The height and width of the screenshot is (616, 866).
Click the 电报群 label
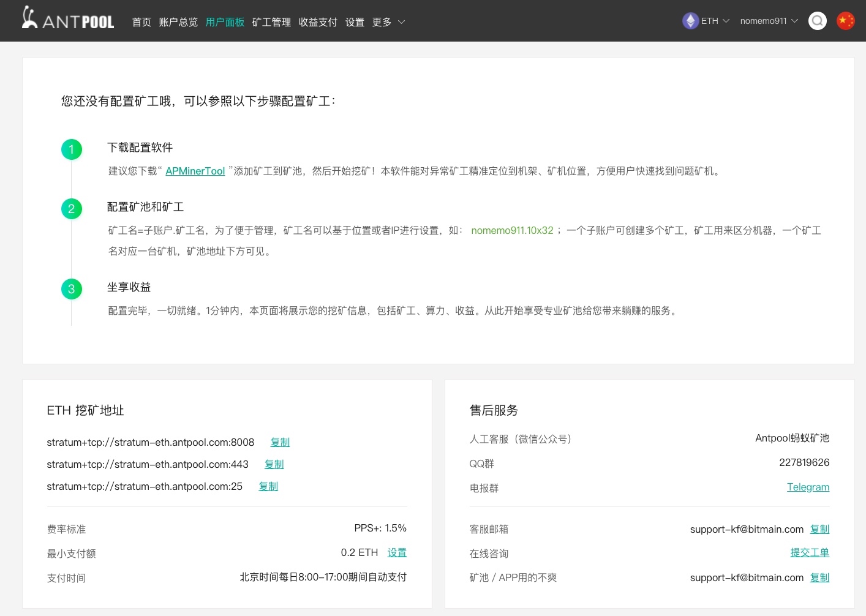pyautogui.click(x=484, y=488)
